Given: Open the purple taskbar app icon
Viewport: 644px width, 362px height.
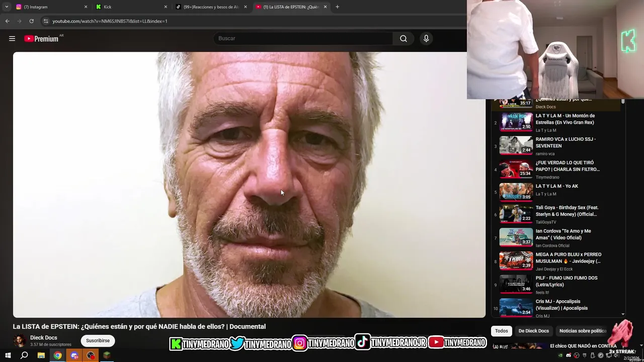Looking at the screenshot, I should click(74, 355).
